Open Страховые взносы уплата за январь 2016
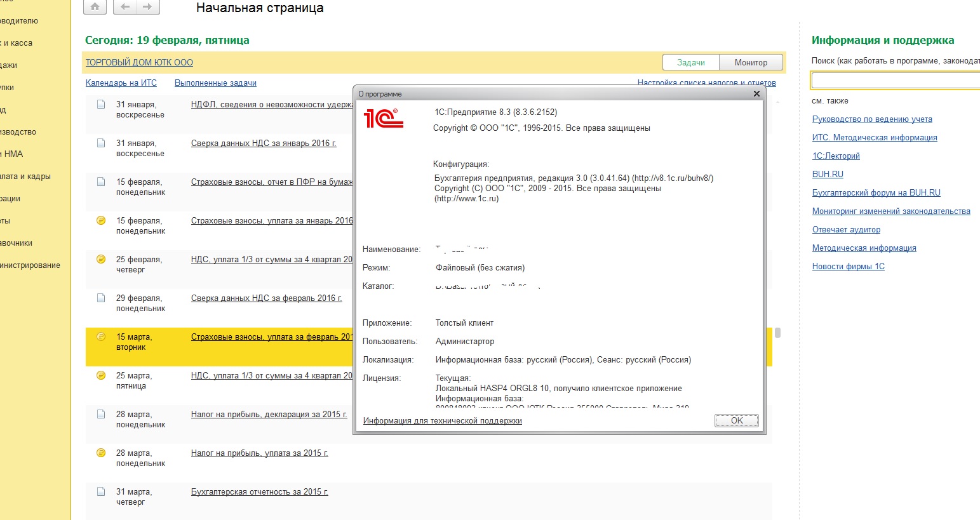The image size is (980, 520). 272,220
